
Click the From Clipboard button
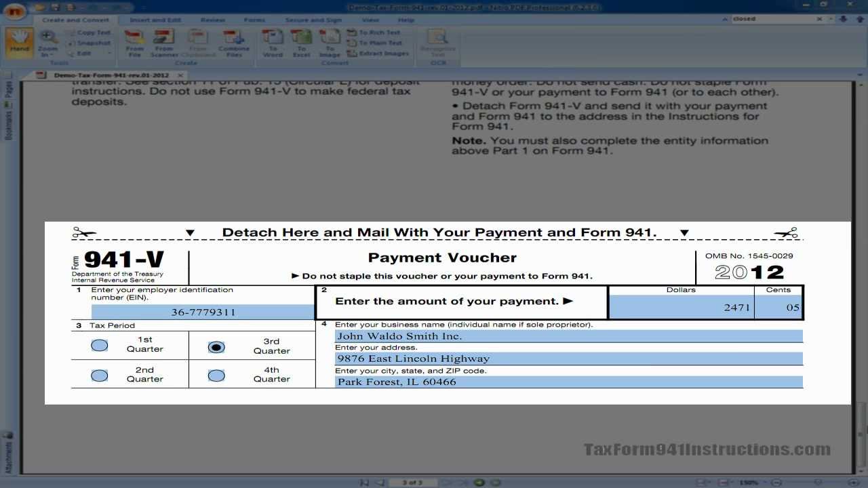(197, 43)
